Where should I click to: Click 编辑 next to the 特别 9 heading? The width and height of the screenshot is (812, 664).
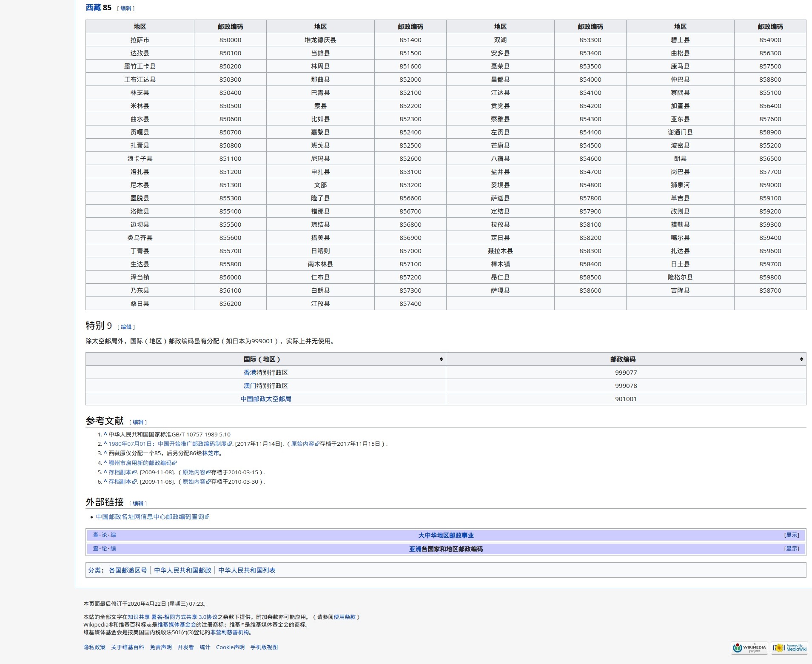(x=126, y=327)
